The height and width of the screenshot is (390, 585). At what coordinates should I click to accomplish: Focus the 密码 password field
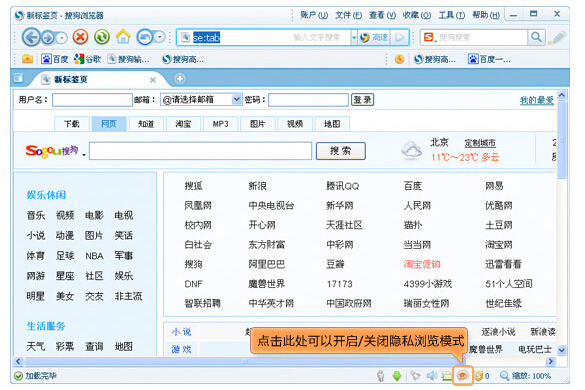308,100
